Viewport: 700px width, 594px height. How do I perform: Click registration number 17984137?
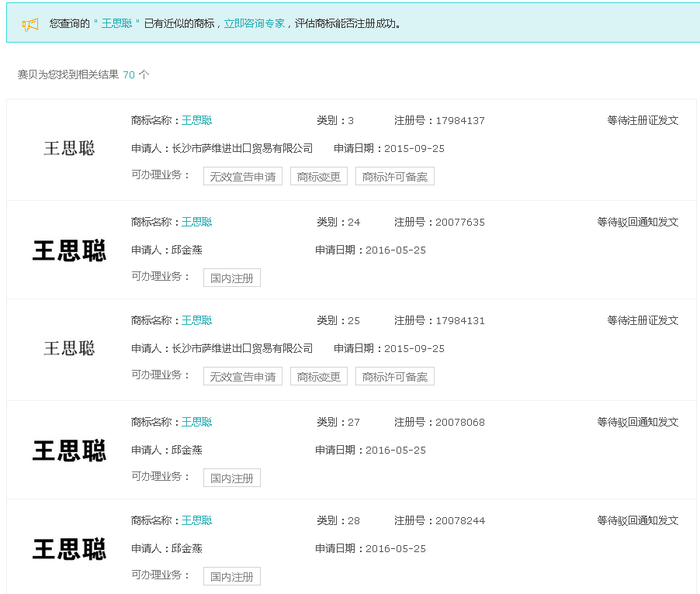460,121
